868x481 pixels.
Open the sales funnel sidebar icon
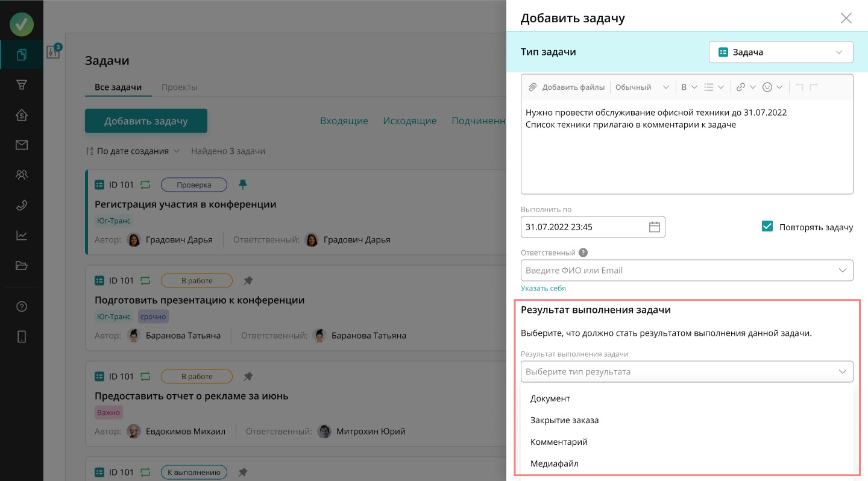pyautogui.click(x=22, y=85)
